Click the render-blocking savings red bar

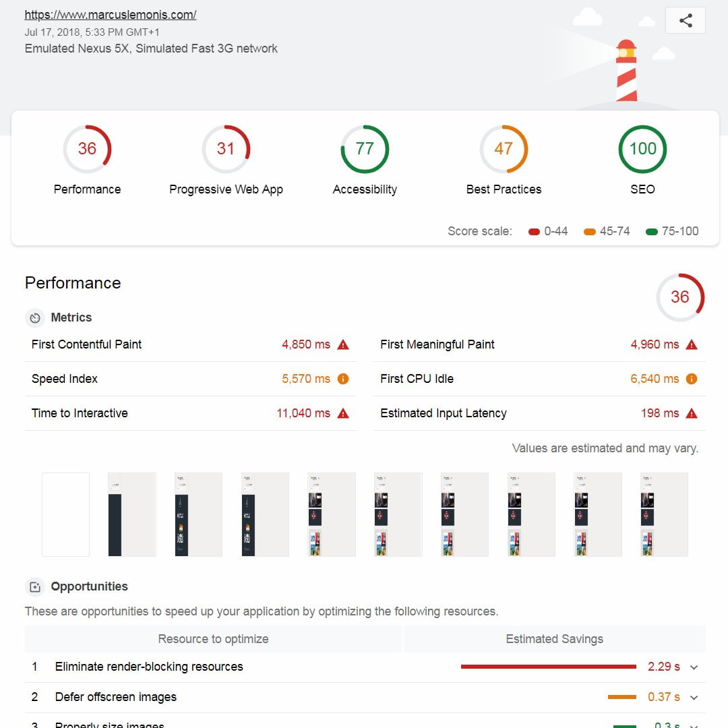[x=548, y=667]
